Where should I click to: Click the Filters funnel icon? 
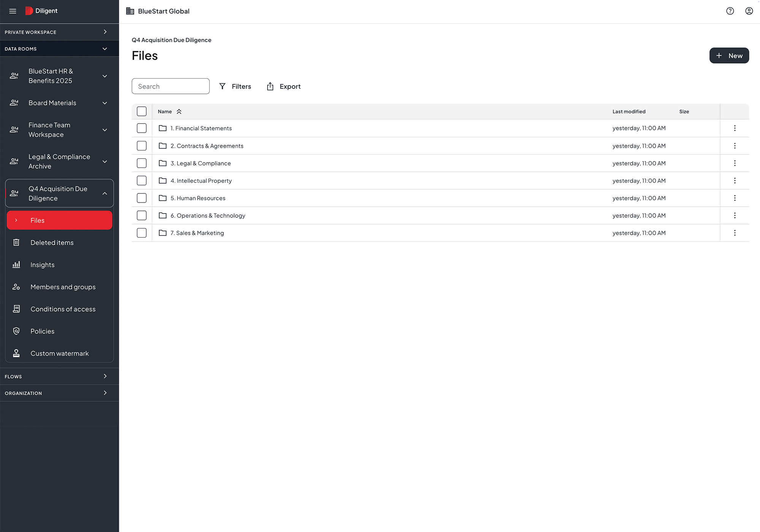click(222, 86)
